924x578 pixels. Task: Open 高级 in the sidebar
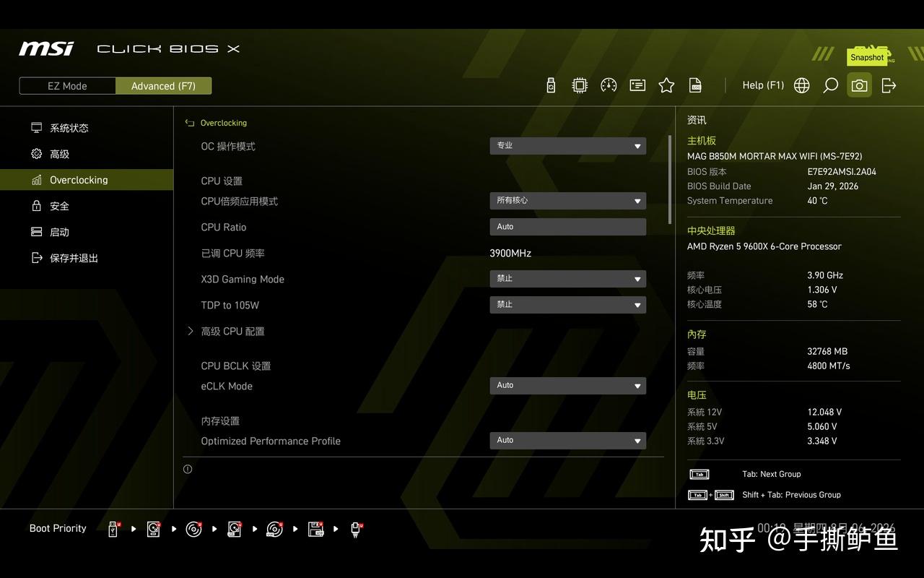click(x=87, y=154)
